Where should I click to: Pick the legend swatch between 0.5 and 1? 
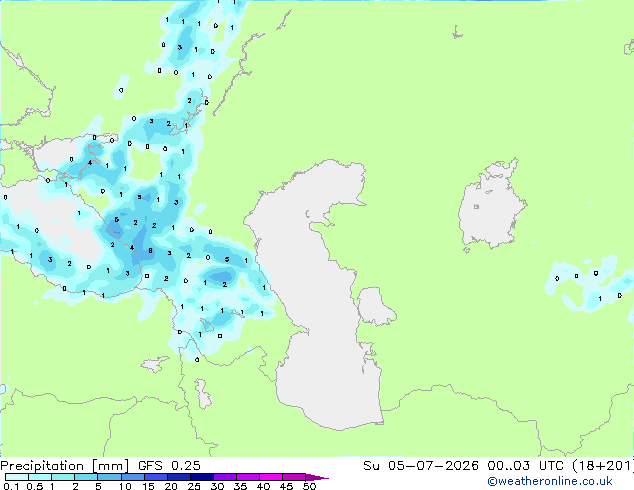(40, 477)
